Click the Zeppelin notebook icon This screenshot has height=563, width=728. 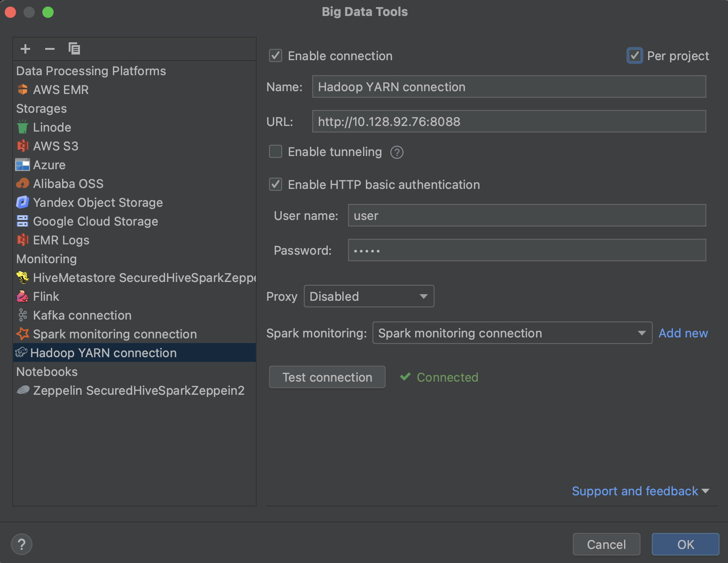pos(22,390)
